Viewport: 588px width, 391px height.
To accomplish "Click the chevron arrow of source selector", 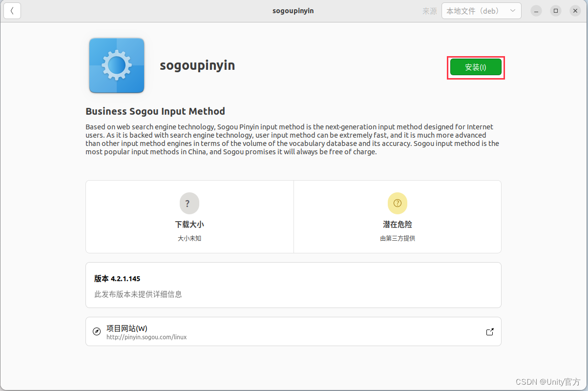I will pos(512,11).
